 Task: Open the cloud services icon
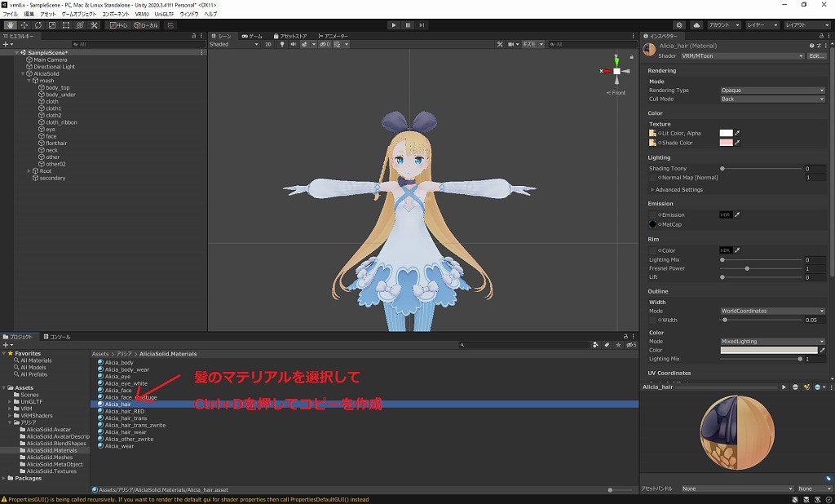click(x=696, y=25)
